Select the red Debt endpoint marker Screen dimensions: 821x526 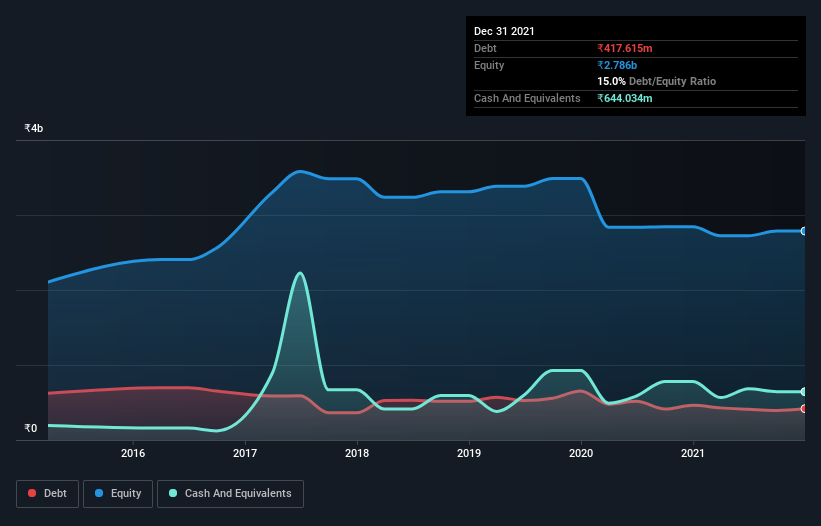804,409
